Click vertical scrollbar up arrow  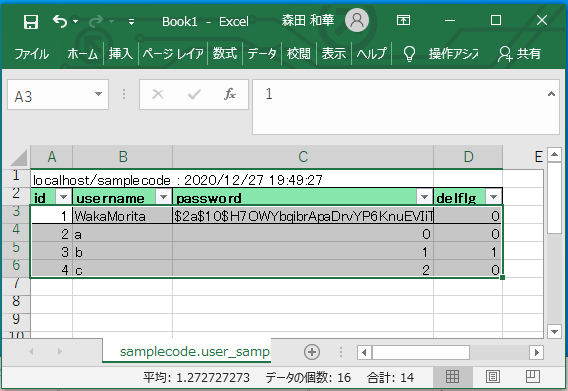click(x=554, y=155)
